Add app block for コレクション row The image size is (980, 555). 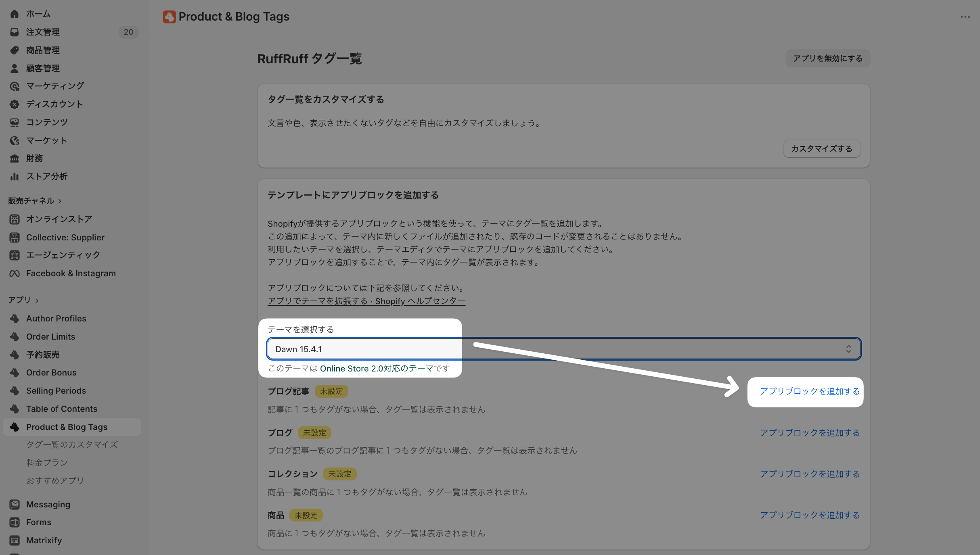pyautogui.click(x=810, y=474)
